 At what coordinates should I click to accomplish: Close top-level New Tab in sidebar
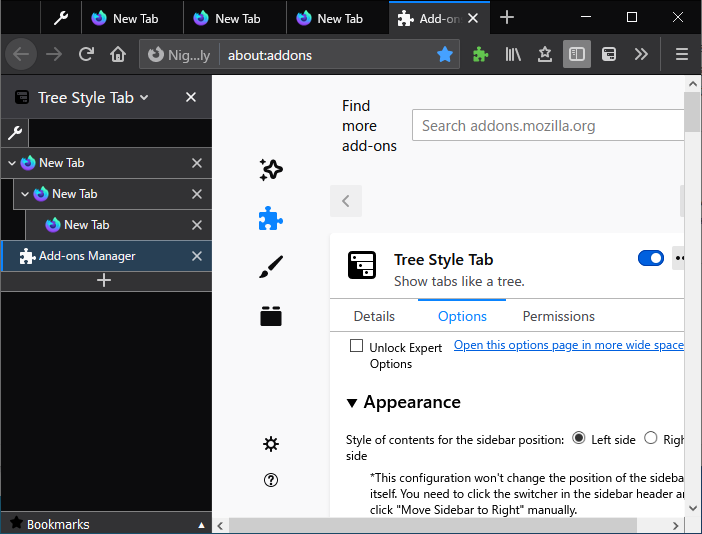[197, 163]
